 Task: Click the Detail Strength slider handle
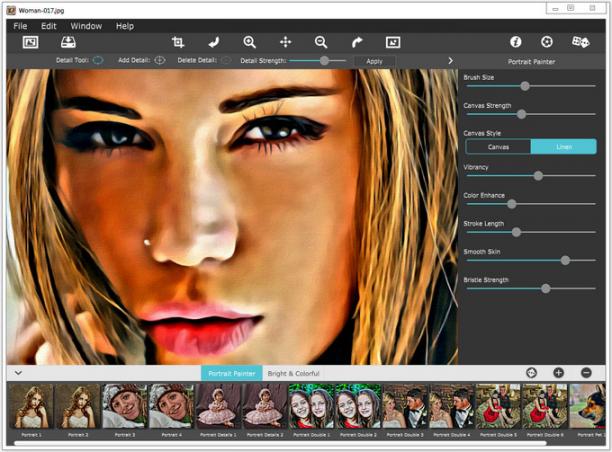[324, 61]
